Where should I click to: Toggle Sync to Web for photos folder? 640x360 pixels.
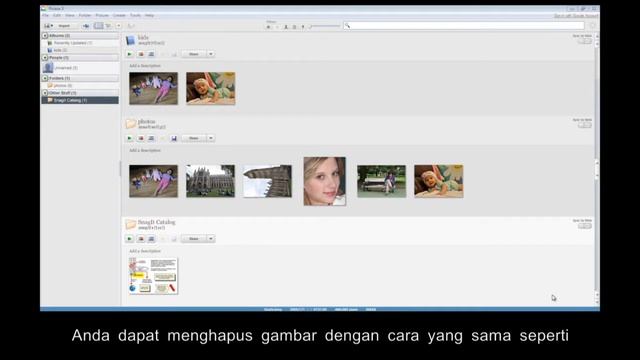click(x=584, y=125)
